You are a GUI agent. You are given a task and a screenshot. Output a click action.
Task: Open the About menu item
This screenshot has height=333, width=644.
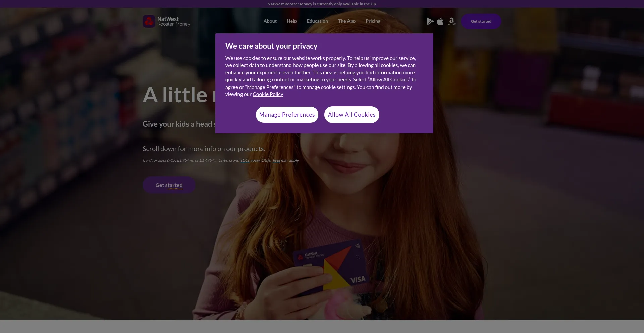(270, 21)
